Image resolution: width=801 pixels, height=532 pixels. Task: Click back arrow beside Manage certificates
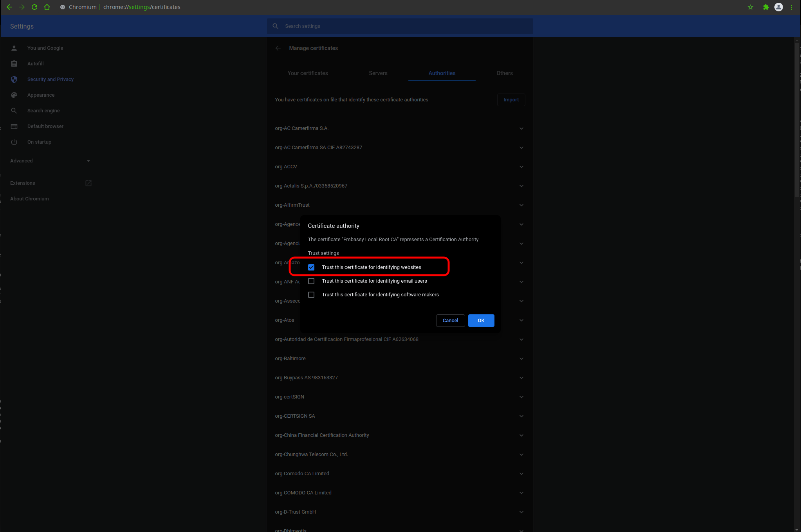[x=278, y=48]
